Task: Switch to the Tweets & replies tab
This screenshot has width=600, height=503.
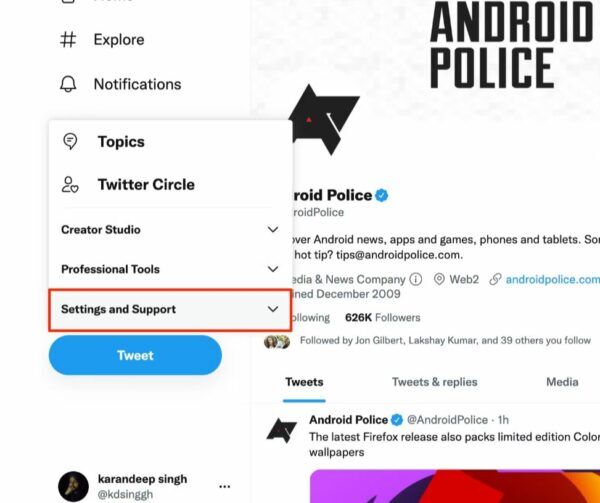Action: point(434,382)
